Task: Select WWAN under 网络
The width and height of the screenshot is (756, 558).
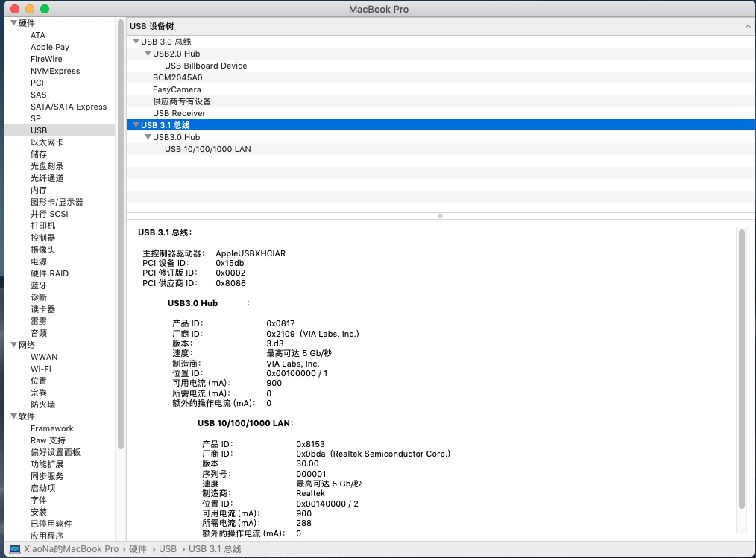Action: (44, 357)
